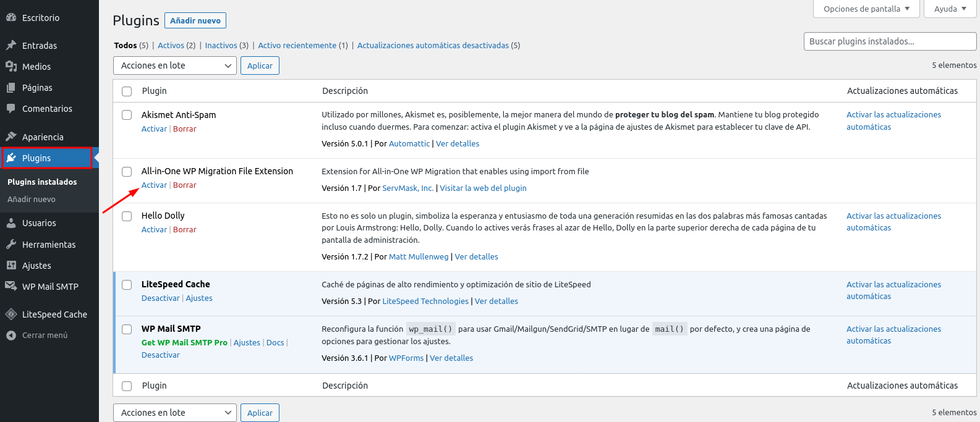
Task: Tick the Hello Dolly checkbox
Action: (127, 216)
